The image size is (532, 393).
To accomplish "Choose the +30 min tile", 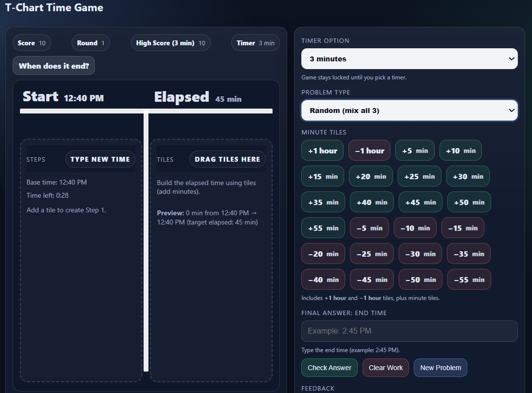I will point(468,176).
